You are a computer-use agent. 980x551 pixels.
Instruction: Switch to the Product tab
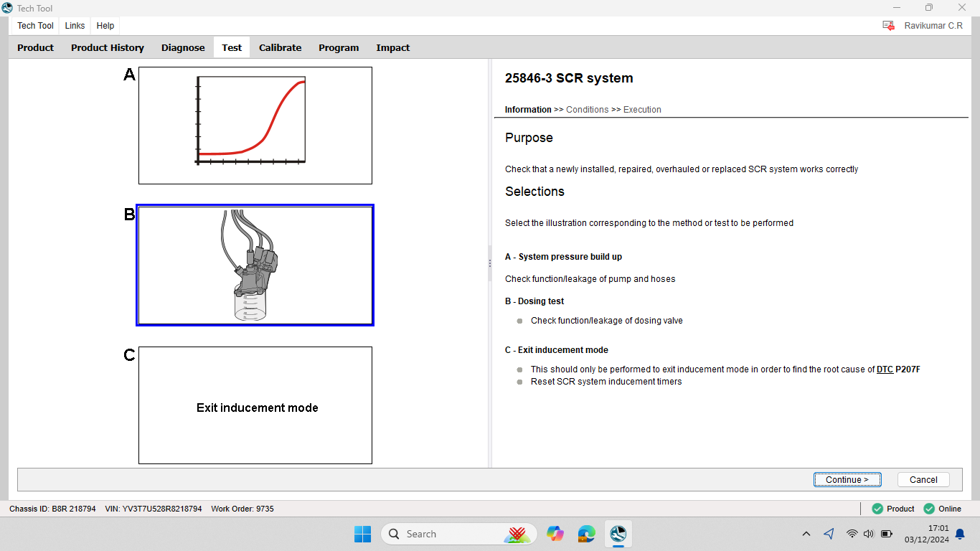pyautogui.click(x=36, y=48)
